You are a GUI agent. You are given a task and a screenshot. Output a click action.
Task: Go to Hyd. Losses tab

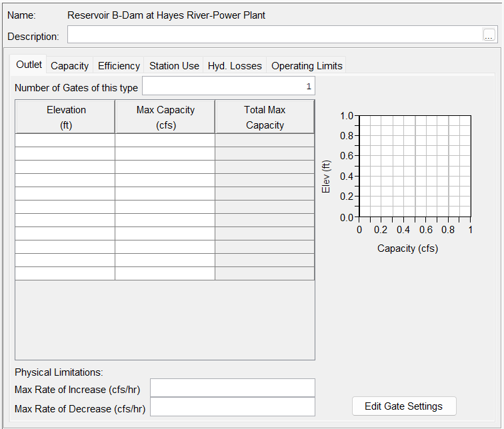235,65
